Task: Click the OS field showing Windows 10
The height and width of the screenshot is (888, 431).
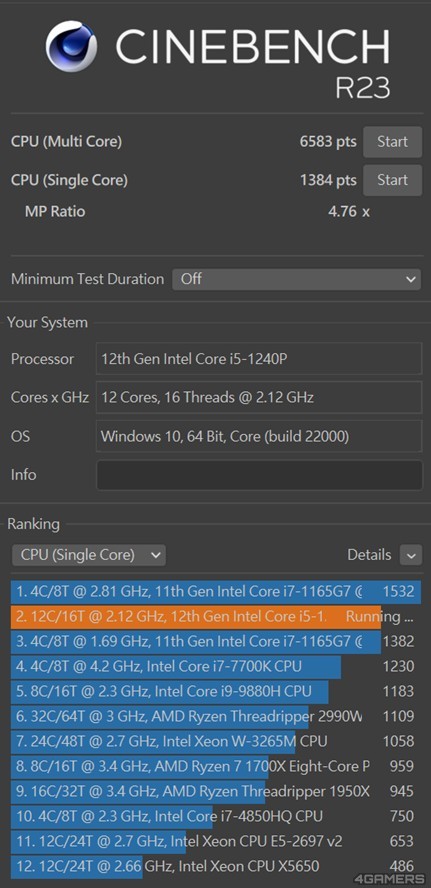Action: [x=259, y=436]
